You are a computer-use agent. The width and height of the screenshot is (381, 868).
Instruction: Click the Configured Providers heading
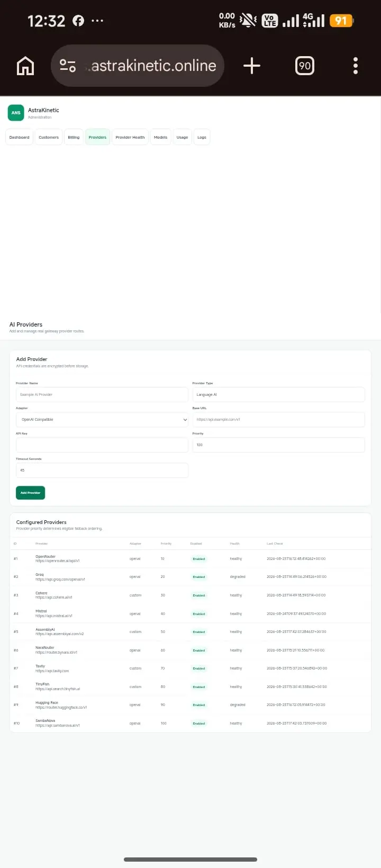pos(41,522)
